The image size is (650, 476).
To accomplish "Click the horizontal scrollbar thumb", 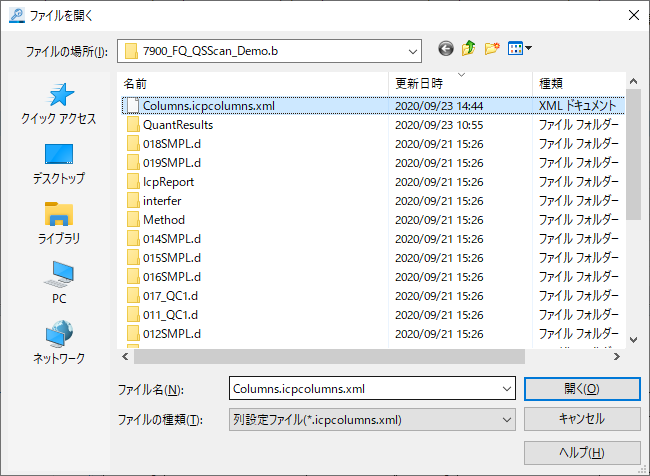I will coord(329,357).
